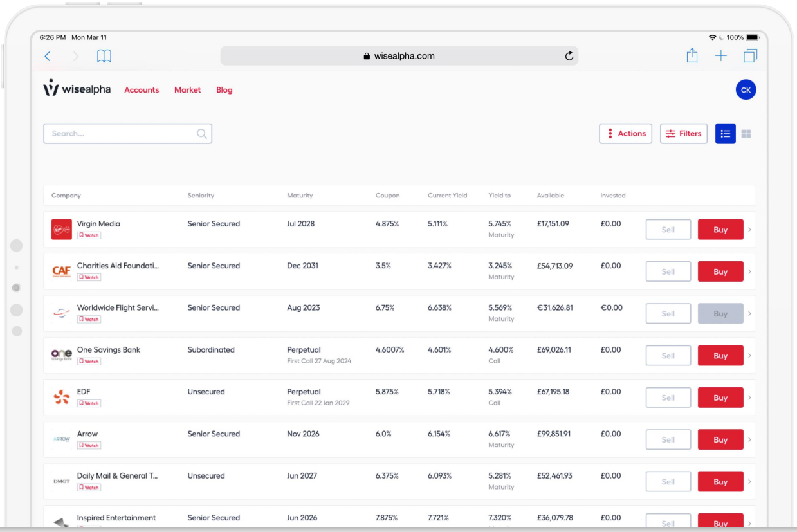Open a new Safari tab
Viewport: 797px width, 532px height.
point(721,56)
